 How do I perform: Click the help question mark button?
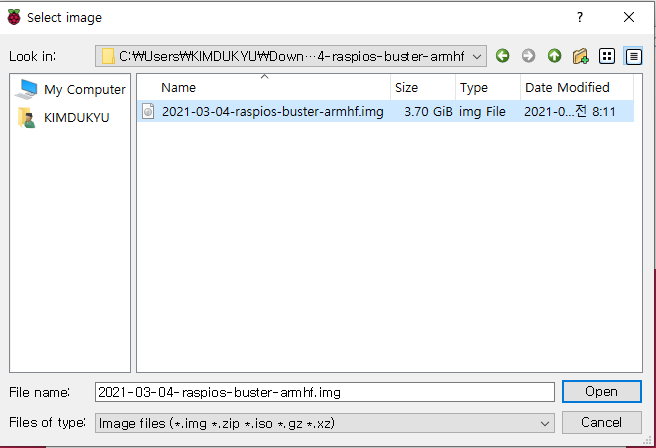coord(580,17)
